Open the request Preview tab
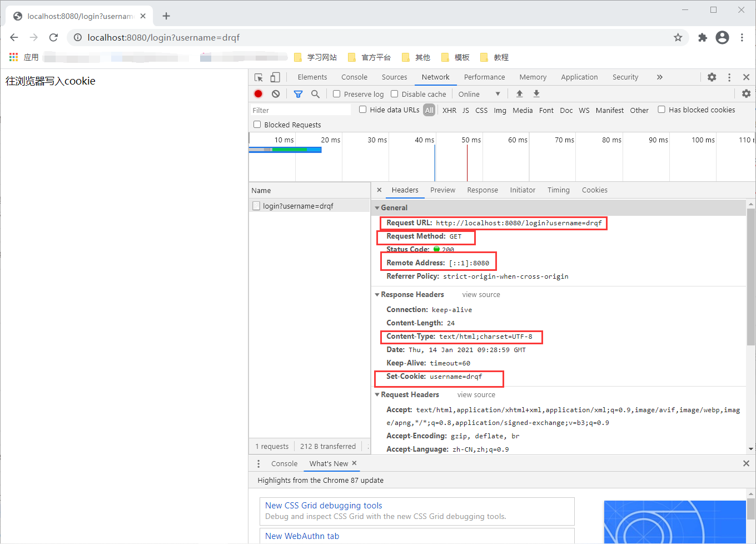This screenshot has width=756, height=544. pyautogui.click(x=443, y=190)
